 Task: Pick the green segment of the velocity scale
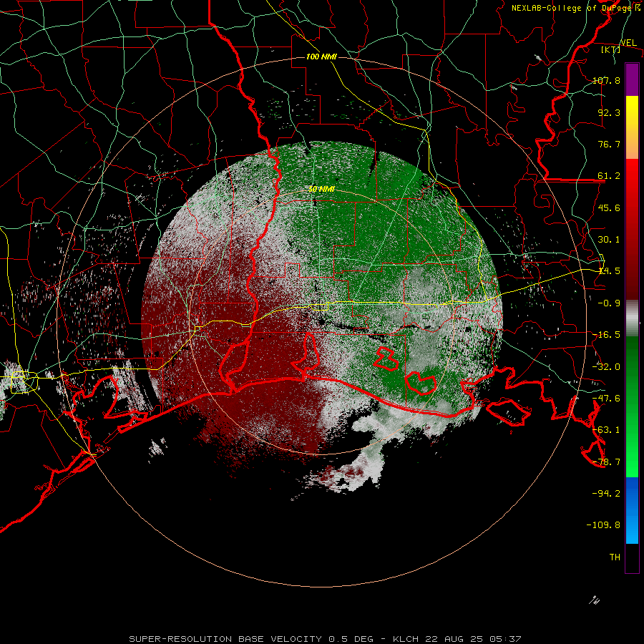(632, 406)
